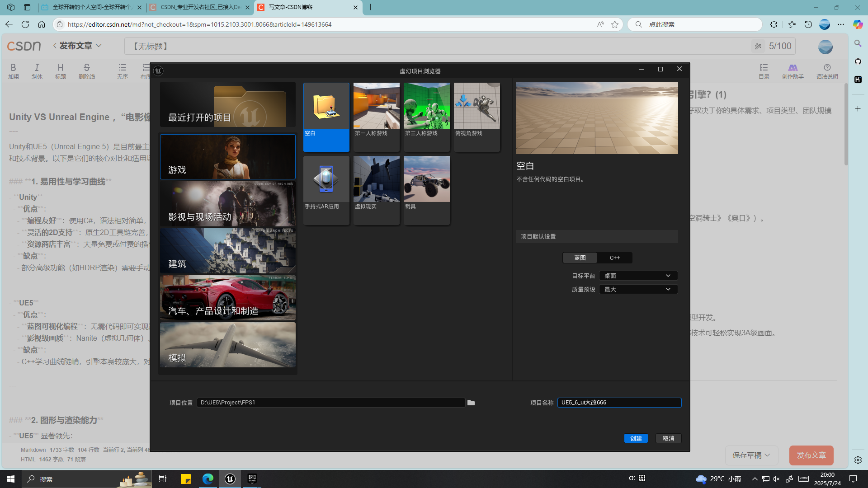Toggle project type to C++
Image resolution: width=868 pixels, height=488 pixels.
[614, 258]
